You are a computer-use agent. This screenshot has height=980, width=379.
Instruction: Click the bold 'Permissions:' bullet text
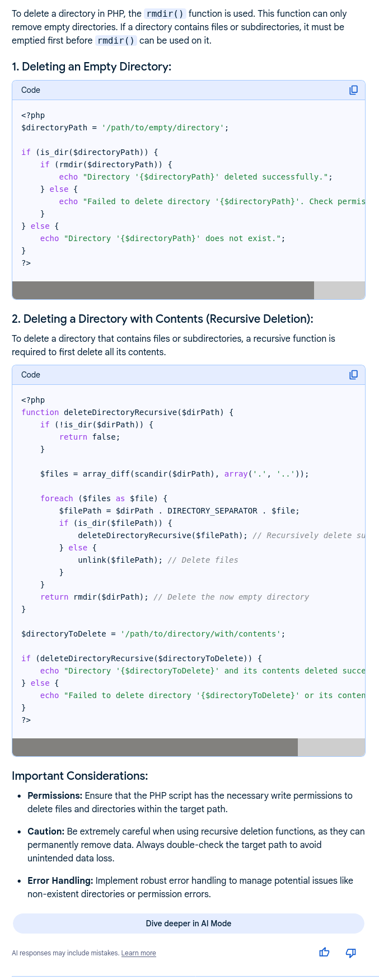click(x=55, y=795)
